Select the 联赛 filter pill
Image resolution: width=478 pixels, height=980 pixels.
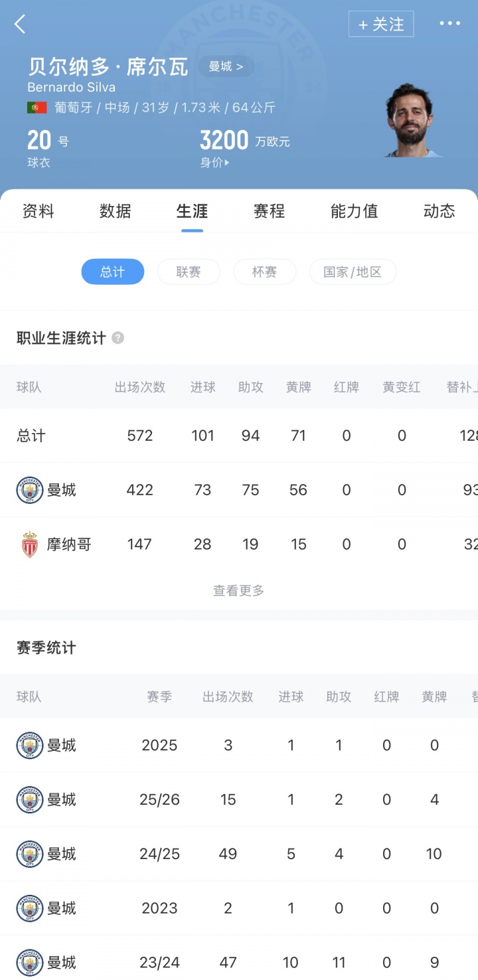tap(189, 272)
